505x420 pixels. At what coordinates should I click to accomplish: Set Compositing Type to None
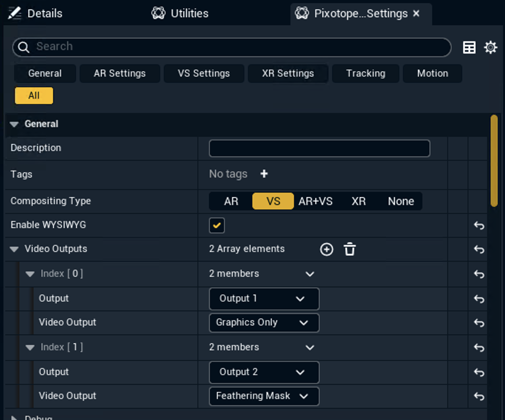[x=400, y=201]
